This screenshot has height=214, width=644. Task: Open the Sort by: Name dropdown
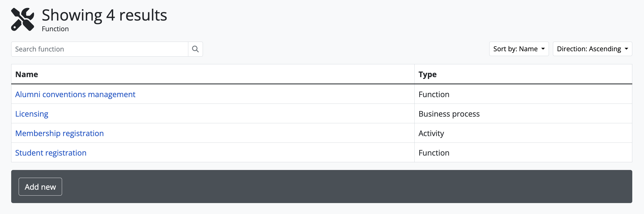[519, 49]
